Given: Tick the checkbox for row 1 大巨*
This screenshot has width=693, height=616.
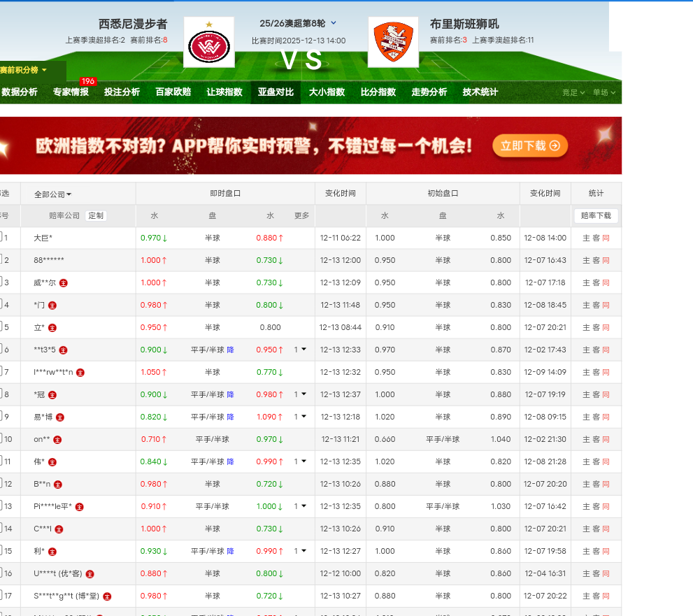Looking at the screenshot, I should pyautogui.click(x=1, y=238).
